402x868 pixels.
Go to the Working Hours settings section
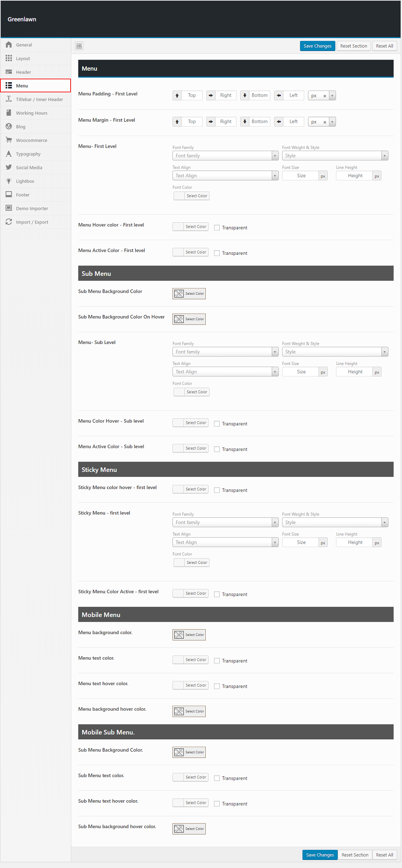click(31, 113)
